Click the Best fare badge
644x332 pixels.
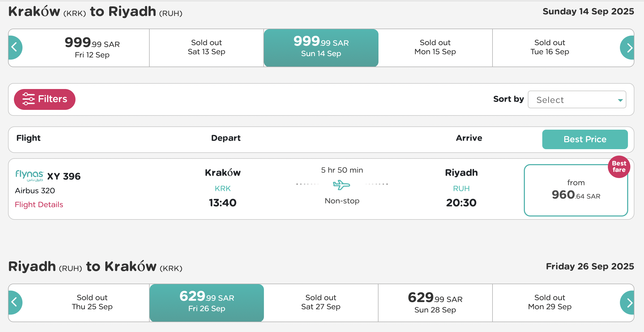pyautogui.click(x=619, y=167)
